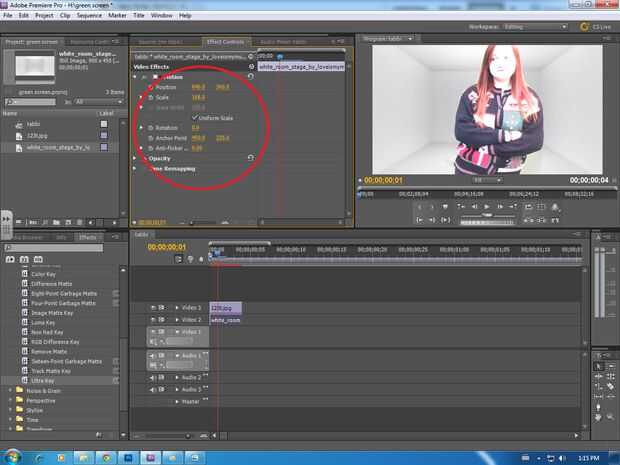Screen dimensions: 620x465
Task: Click the CS Live button
Action: point(596,26)
